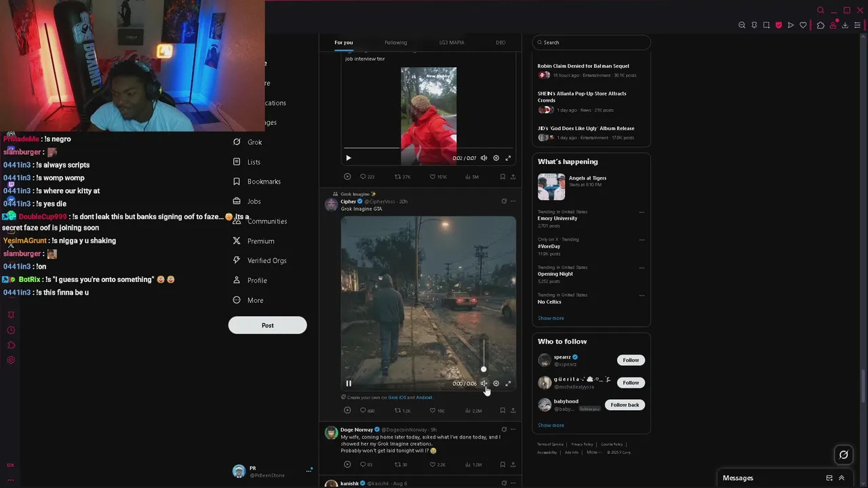Expand the red hoodie video to fullscreen

pos(508,158)
